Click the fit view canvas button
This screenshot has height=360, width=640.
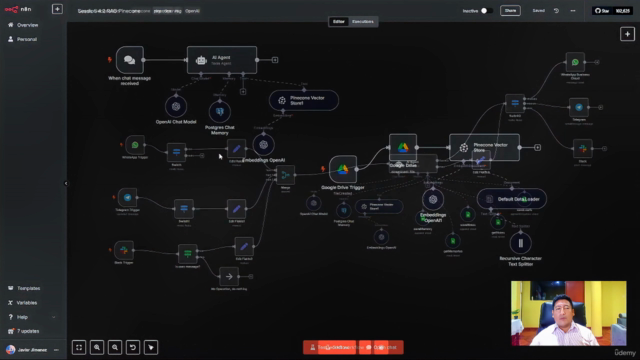79,347
